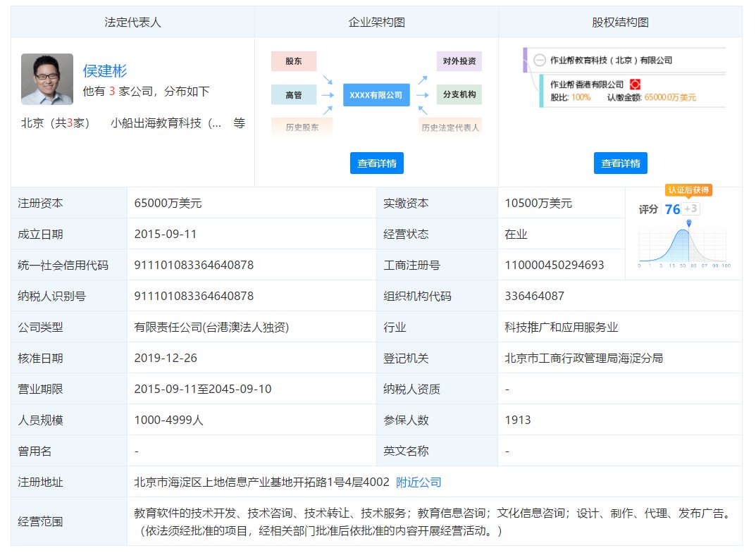
Task: Click the 认证后获得 orange badge
Action: tap(688, 190)
